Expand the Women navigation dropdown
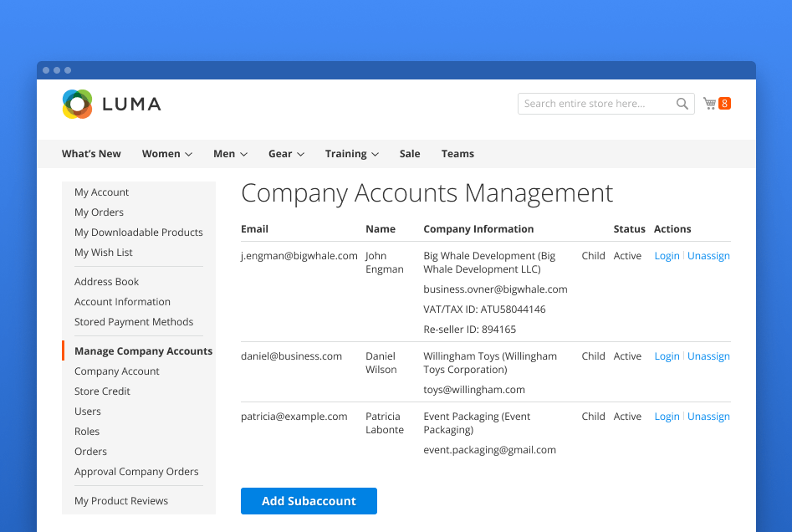The height and width of the screenshot is (532, 792). click(x=166, y=154)
